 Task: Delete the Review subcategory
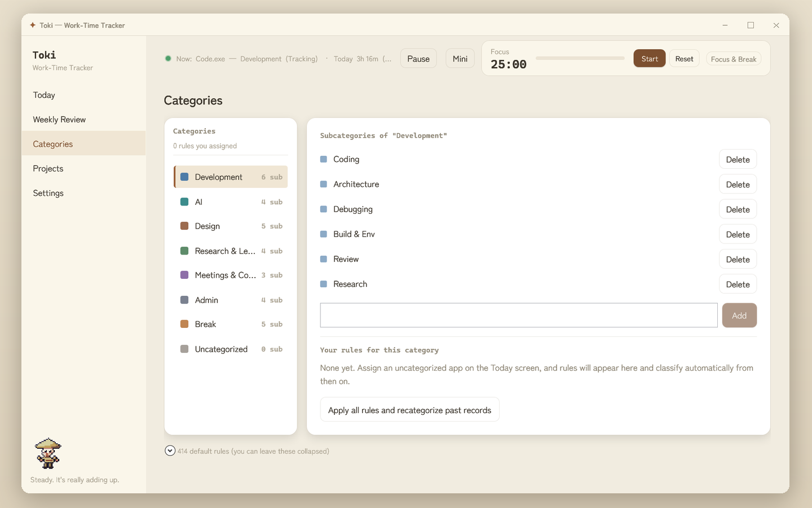tap(738, 259)
